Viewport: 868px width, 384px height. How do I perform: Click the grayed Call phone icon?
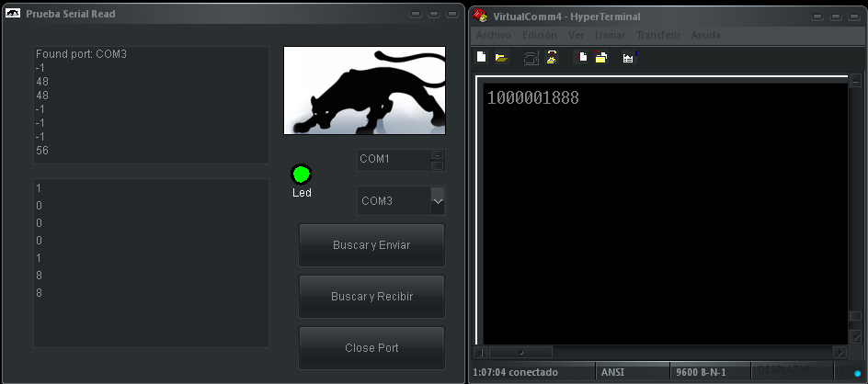point(531,58)
